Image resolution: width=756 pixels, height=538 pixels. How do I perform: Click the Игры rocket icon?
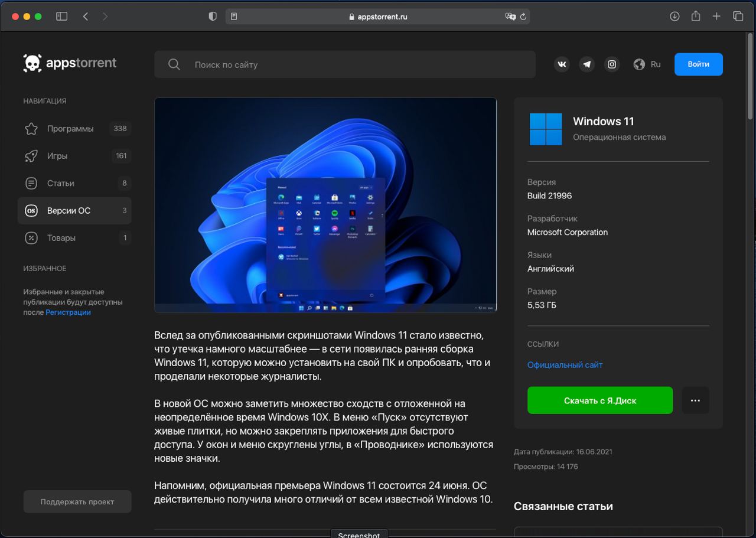[31, 156]
